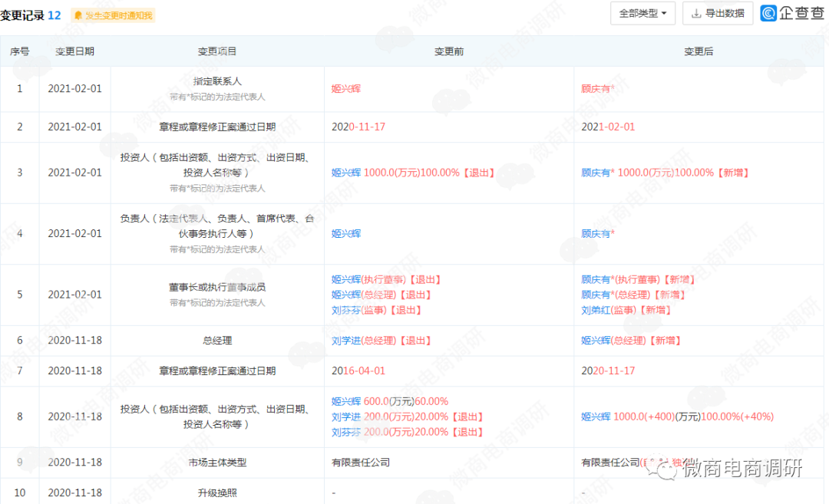Click the 变更前 column header
The width and height of the screenshot is (829, 504).
449,51
